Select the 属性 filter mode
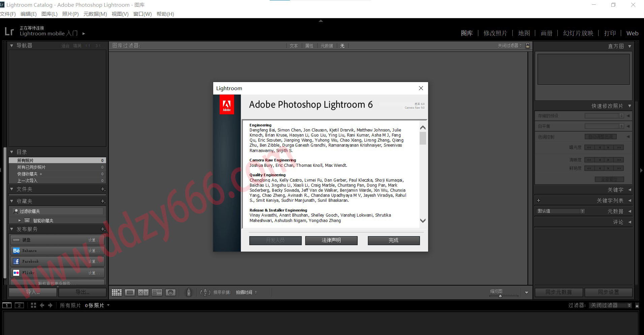The height and width of the screenshot is (335, 644). coord(309,46)
